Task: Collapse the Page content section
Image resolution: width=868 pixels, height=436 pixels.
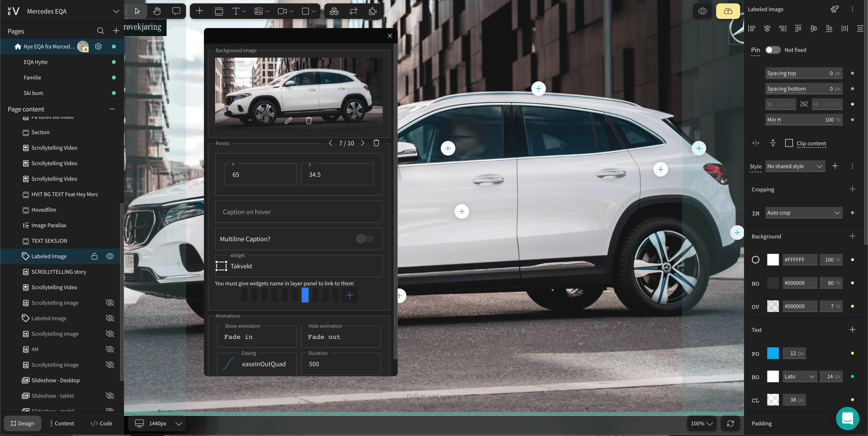Action: click(112, 109)
